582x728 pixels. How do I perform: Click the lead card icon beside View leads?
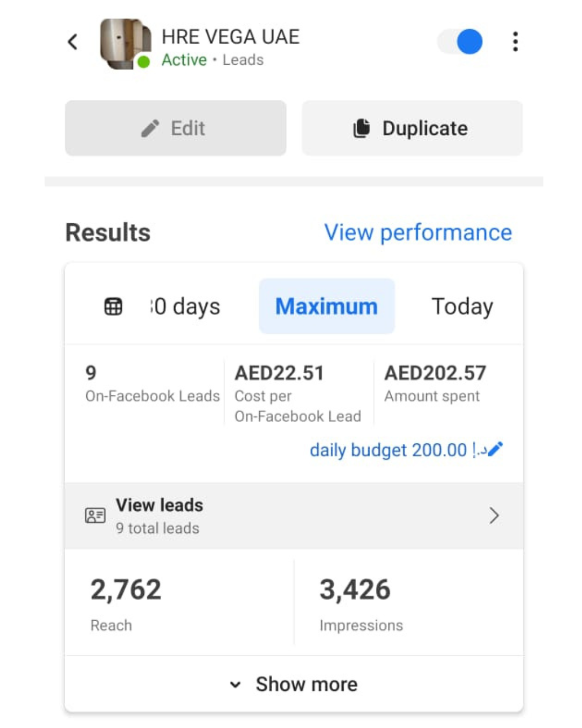[x=95, y=516]
